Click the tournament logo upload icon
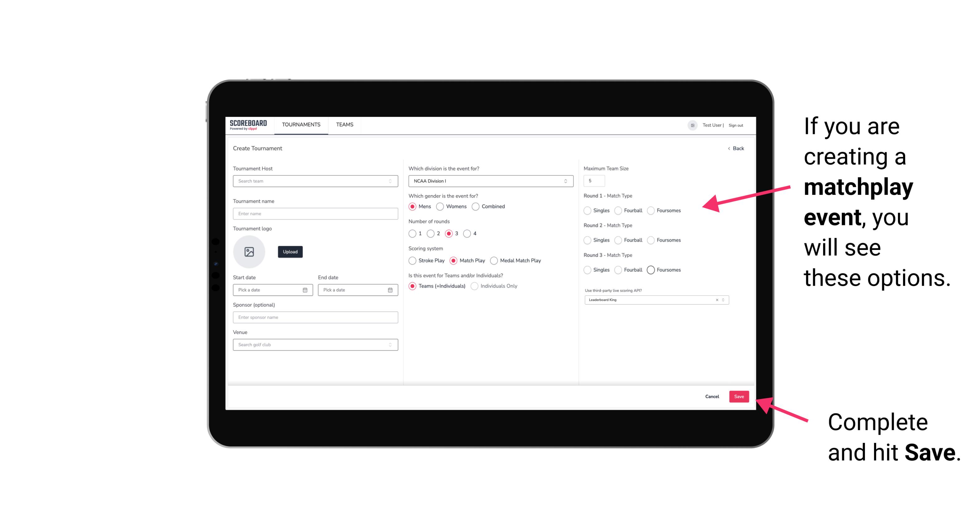Screen dimensions: 980x527 pyautogui.click(x=250, y=252)
